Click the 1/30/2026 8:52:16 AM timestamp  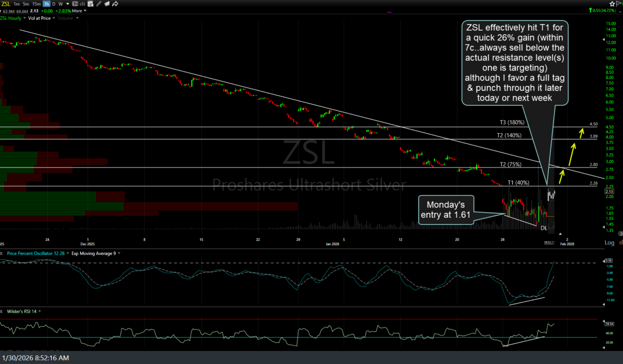(35, 358)
